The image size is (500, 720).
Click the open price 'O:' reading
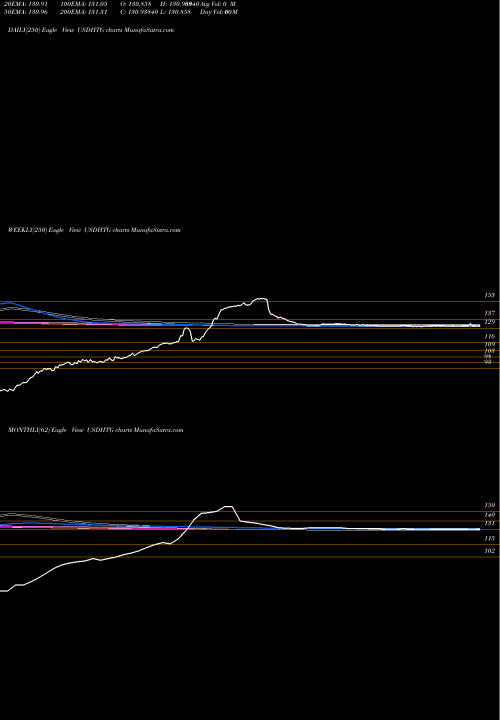coord(136,4)
